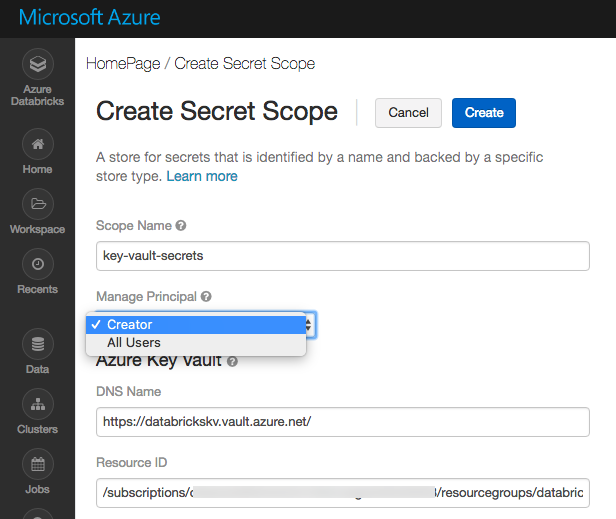This screenshot has height=519, width=616.
Task: Open Recents clock icon
Action: pos(38,264)
